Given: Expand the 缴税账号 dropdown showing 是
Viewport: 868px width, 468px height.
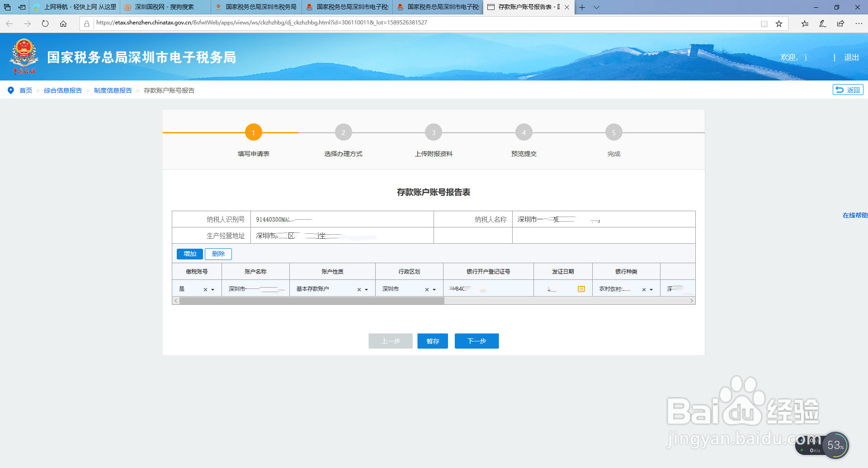Looking at the screenshot, I should pos(213,288).
